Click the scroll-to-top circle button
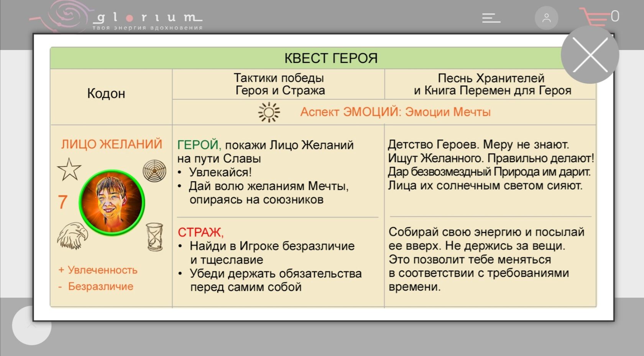Screen dimensions: 644x356 point(31,325)
